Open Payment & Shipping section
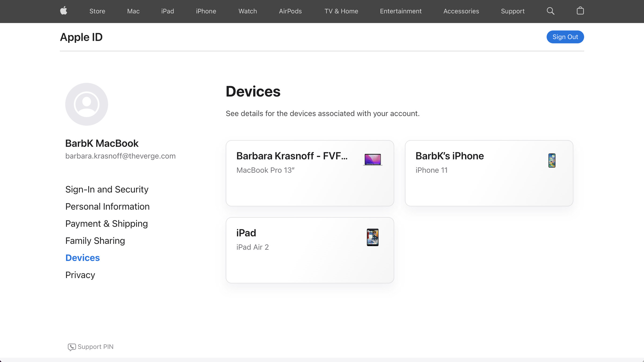Viewport: 644px width, 362px height. 106,223
